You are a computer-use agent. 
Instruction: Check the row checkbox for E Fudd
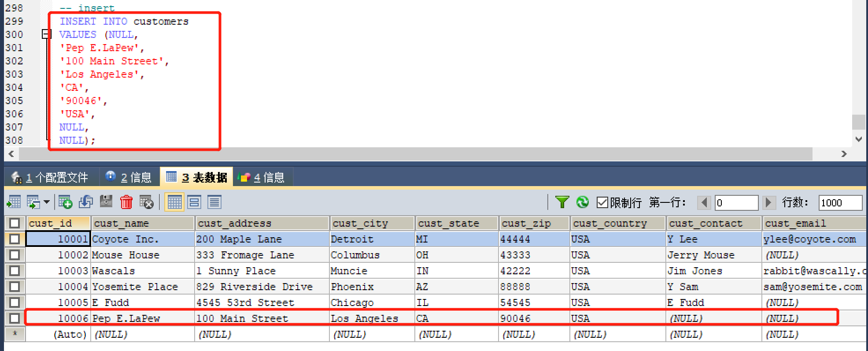pyautogui.click(x=15, y=302)
